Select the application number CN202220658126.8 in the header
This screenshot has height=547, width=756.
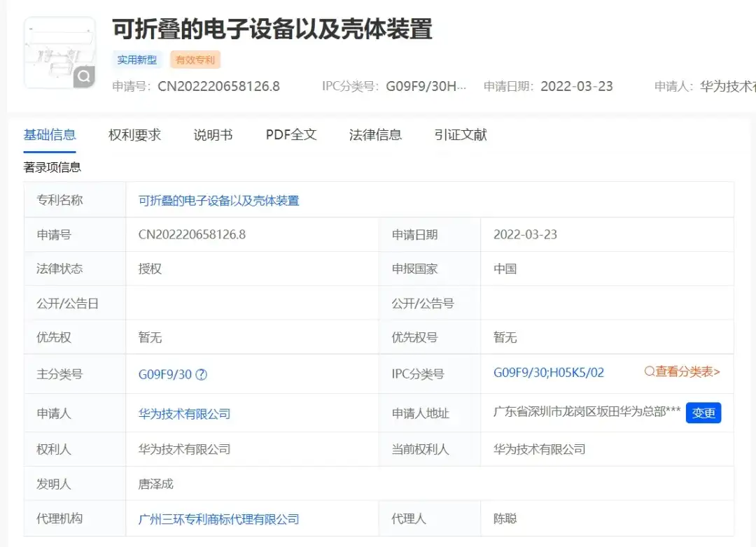coord(219,86)
